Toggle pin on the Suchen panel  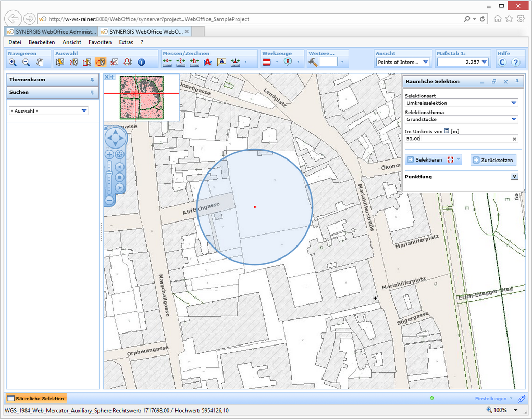click(92, 92)
